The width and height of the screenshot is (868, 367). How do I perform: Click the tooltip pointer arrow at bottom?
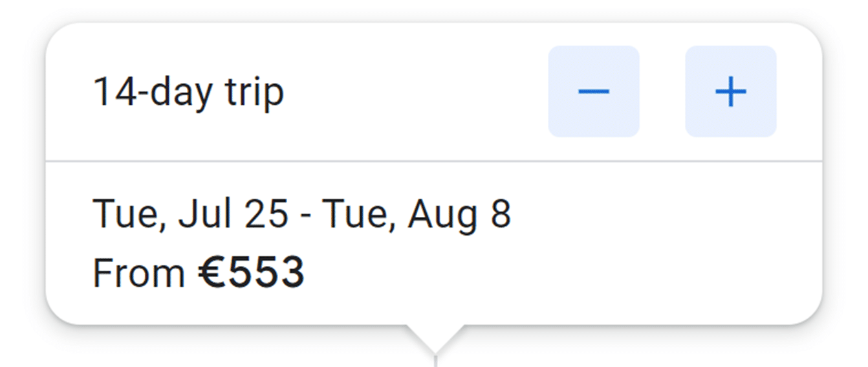(x=435, y=338)
